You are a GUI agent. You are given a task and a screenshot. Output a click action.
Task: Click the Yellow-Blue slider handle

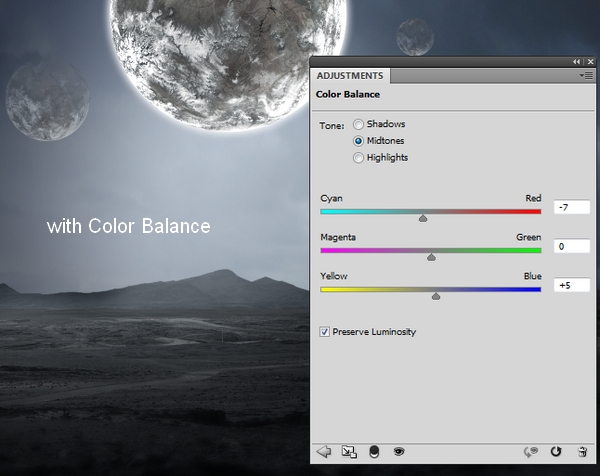pyautogui.click(x=436, y=295)
